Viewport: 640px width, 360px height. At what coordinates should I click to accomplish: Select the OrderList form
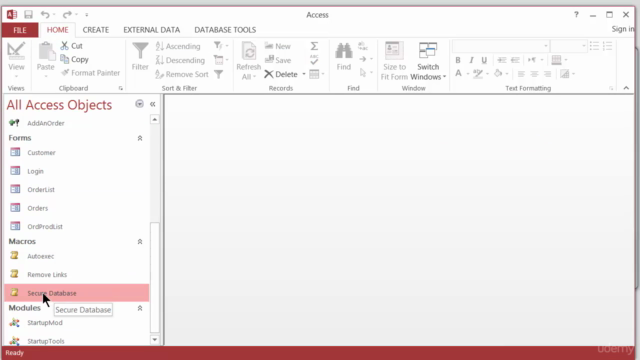(x=77, y=189)
